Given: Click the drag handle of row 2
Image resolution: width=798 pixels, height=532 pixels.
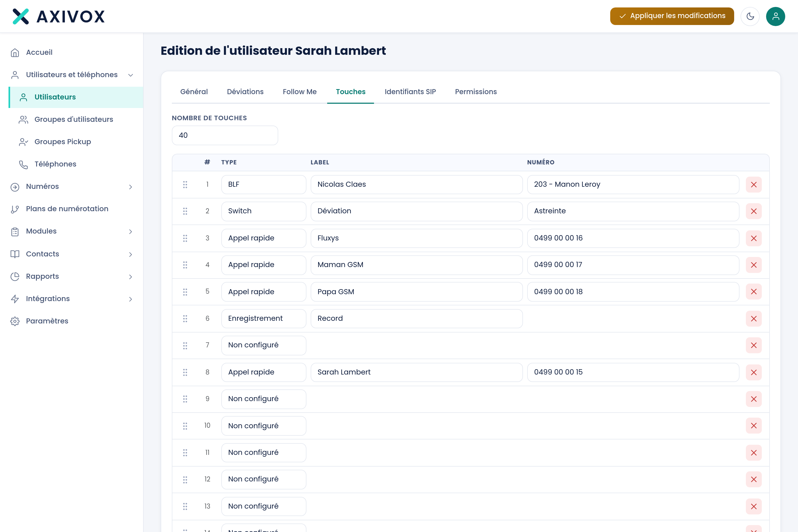Looking at the screenshot, I should (x=185, y=211).
